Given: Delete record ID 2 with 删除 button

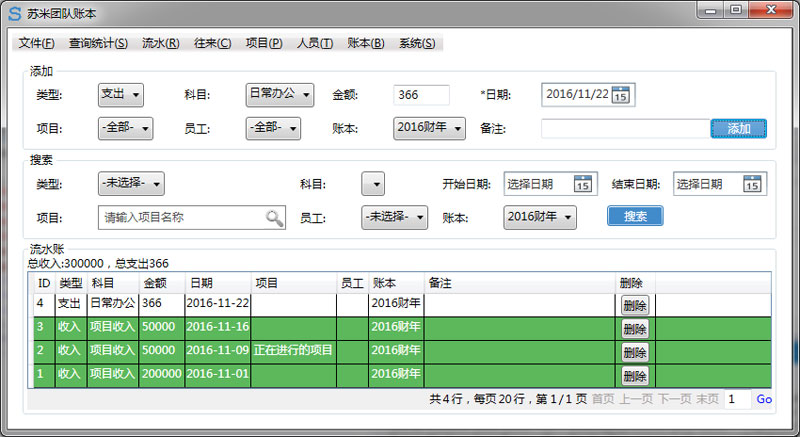Looking at the screenshot, I should click(x=635, y=352).
